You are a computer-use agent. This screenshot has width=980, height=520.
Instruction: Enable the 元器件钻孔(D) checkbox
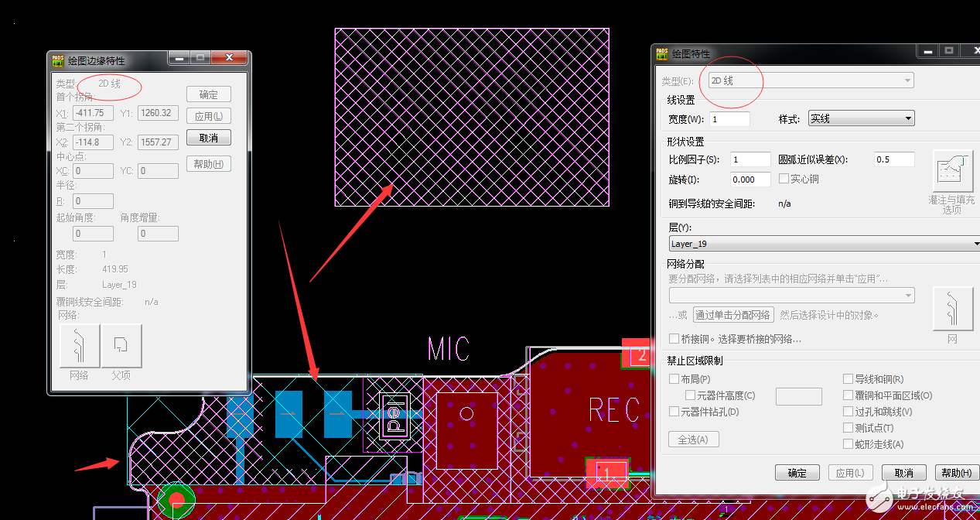[x=674, y=412]
